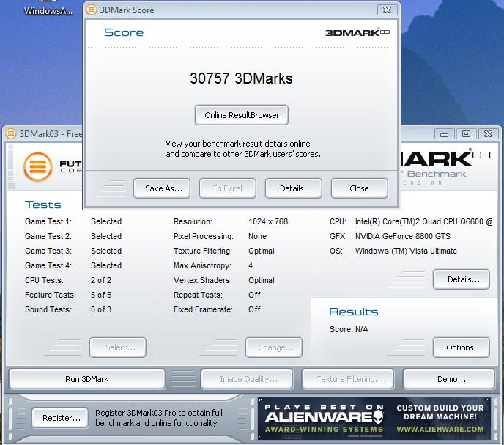This screenshot has height=445, width=504.
Task: Open the Online ResultBrowser
Action: coord(242,115)
